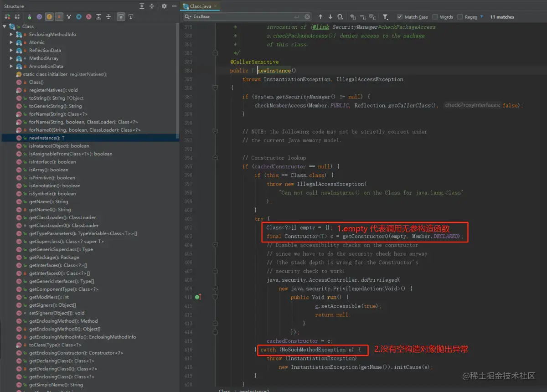Viewport: 547px width, 392px height.
Task: Click cachedConstructor = c on line 415
Action: 299,340
